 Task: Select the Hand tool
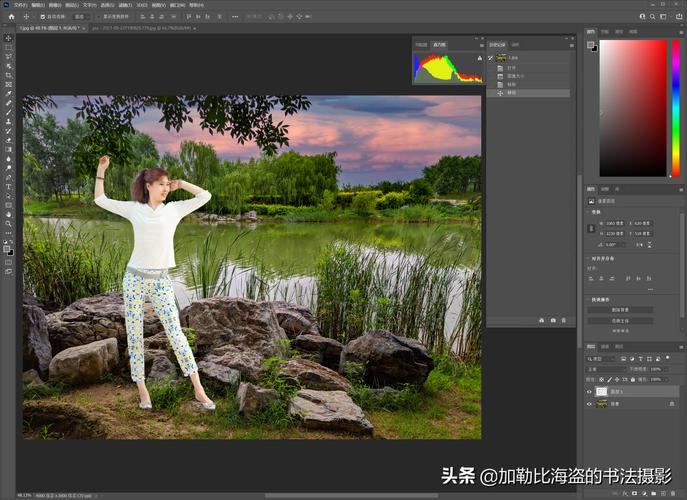tap(8, 214)
